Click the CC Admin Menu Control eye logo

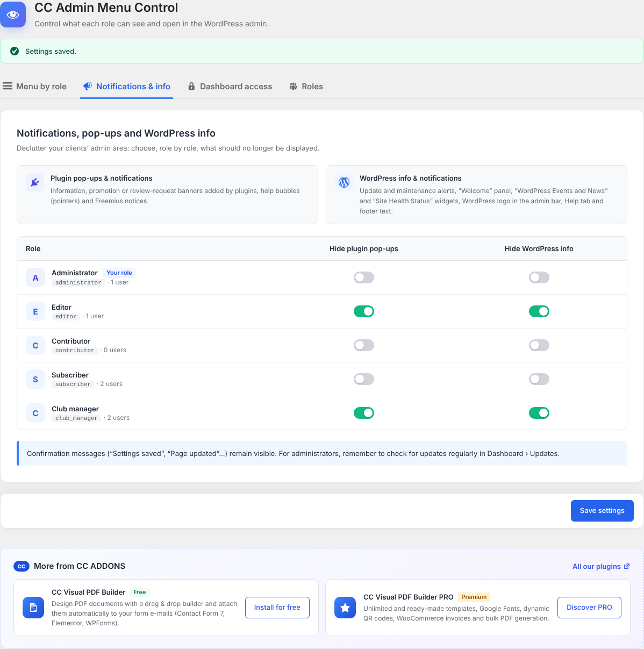point(13,15)
